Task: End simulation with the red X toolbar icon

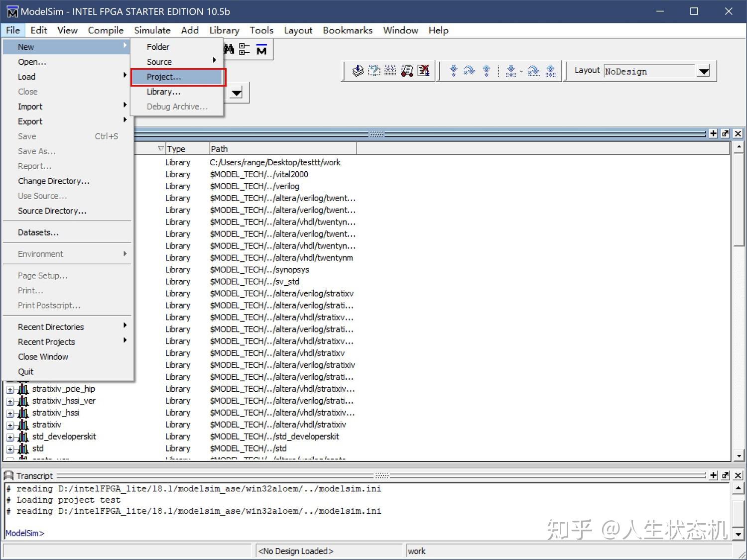Action: 424,70
